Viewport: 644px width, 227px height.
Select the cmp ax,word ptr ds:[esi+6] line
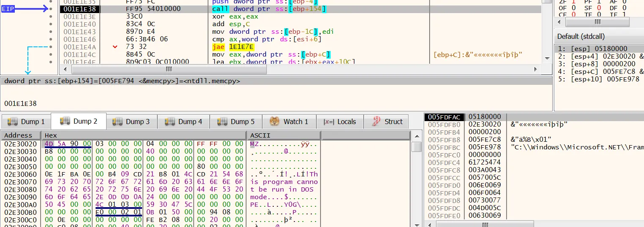266,39
